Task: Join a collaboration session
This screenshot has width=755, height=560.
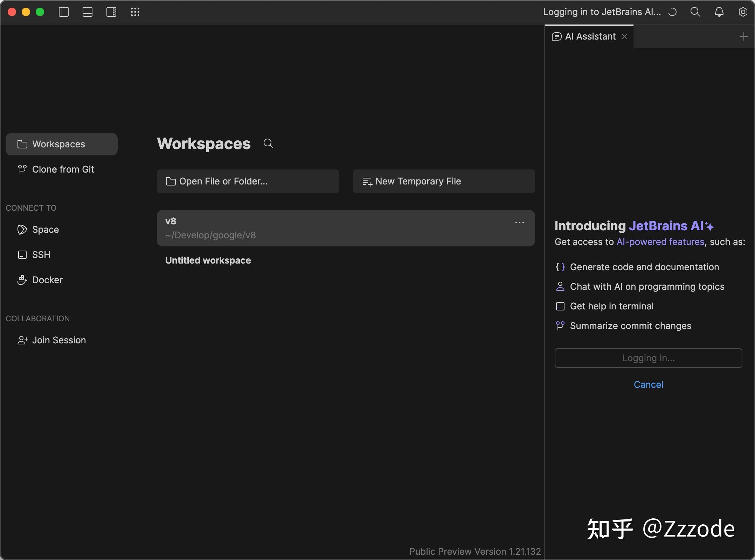Action: pos(58,340)
